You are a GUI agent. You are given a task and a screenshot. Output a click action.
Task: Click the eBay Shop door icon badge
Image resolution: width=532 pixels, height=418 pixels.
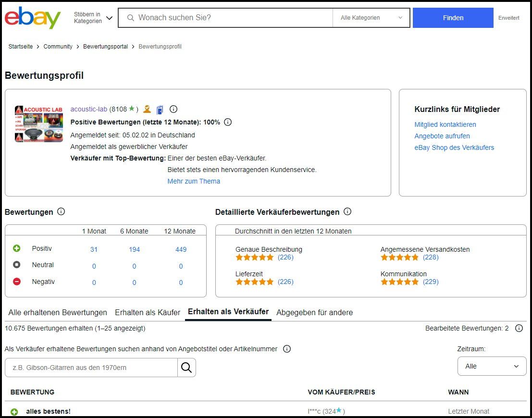pos(160,110)
